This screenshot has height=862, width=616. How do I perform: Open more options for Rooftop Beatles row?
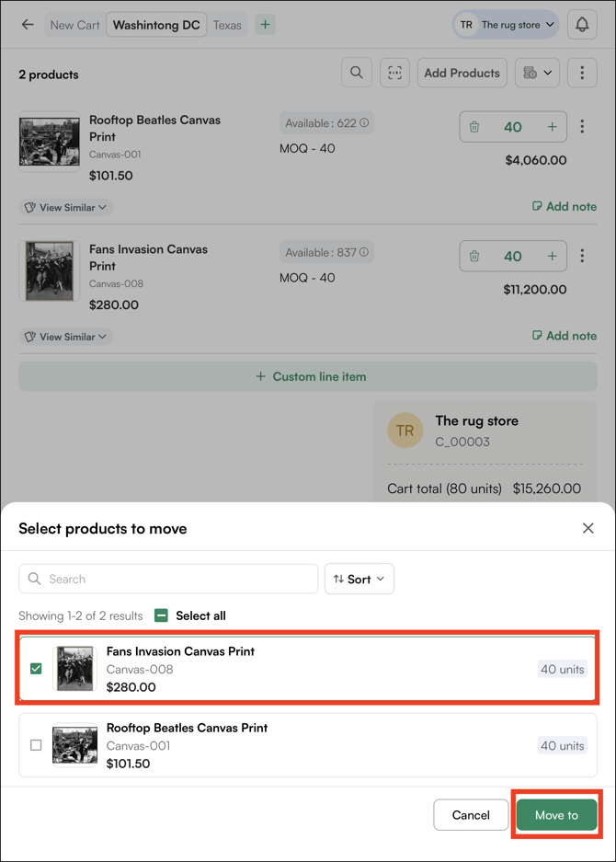click(x=582, y=127)
